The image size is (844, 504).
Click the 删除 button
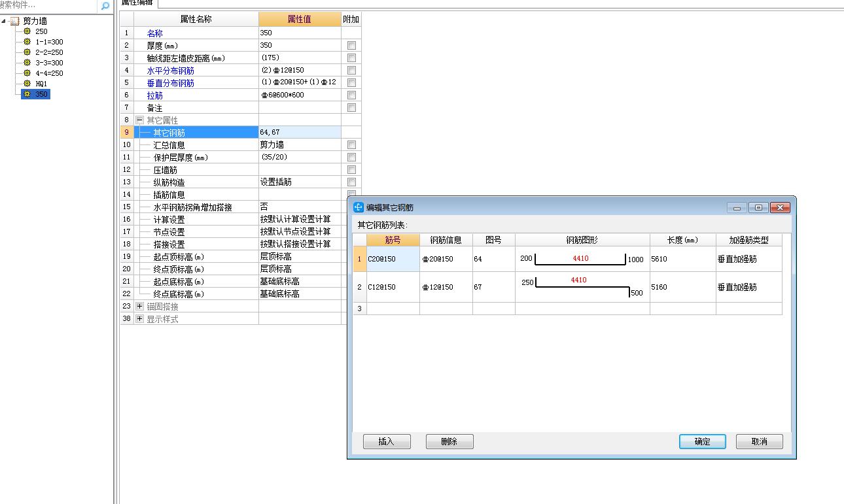click(x=449, y=442)
